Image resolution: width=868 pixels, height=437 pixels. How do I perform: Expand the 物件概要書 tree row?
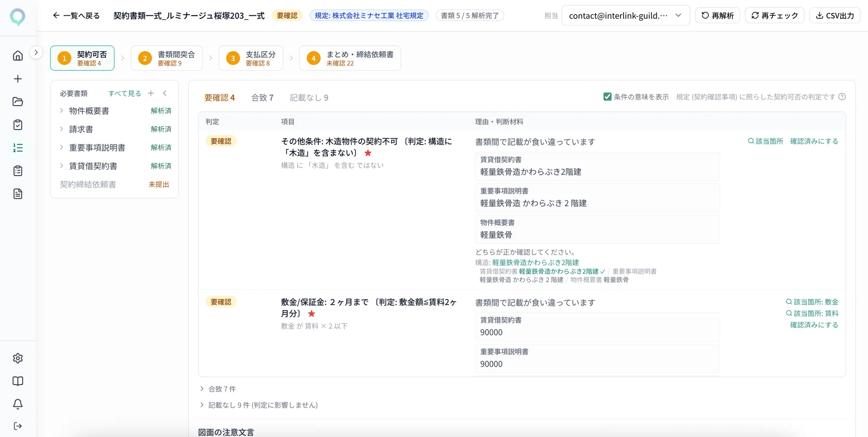[x=62, y=111]
